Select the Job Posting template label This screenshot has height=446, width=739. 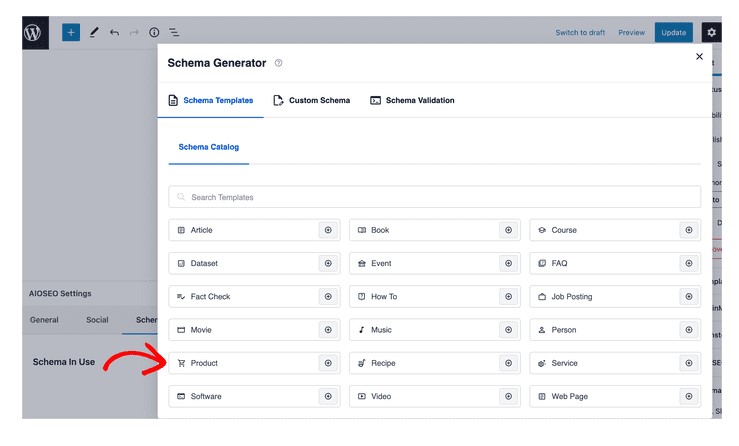572,297
